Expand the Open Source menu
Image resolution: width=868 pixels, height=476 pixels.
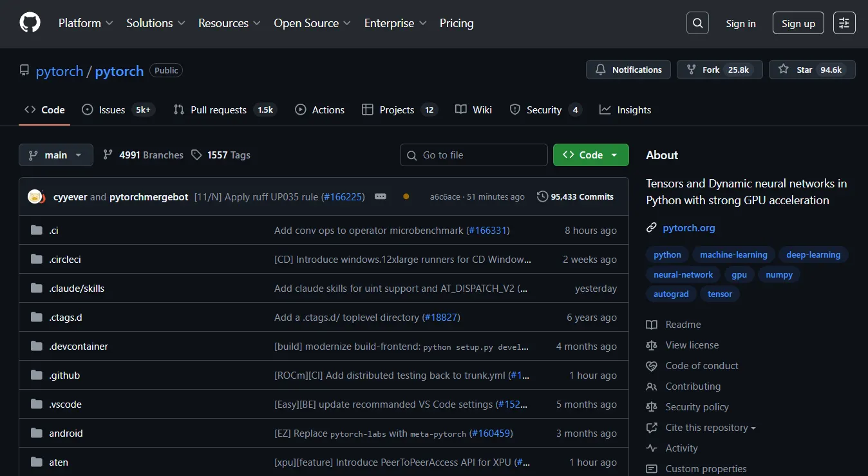[x=312, y=23]
